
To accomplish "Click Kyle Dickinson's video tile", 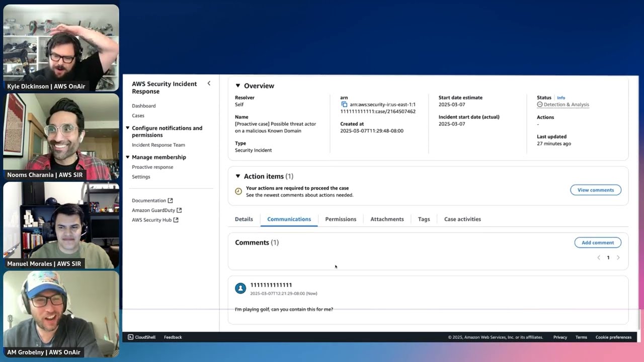I will 61,48.
